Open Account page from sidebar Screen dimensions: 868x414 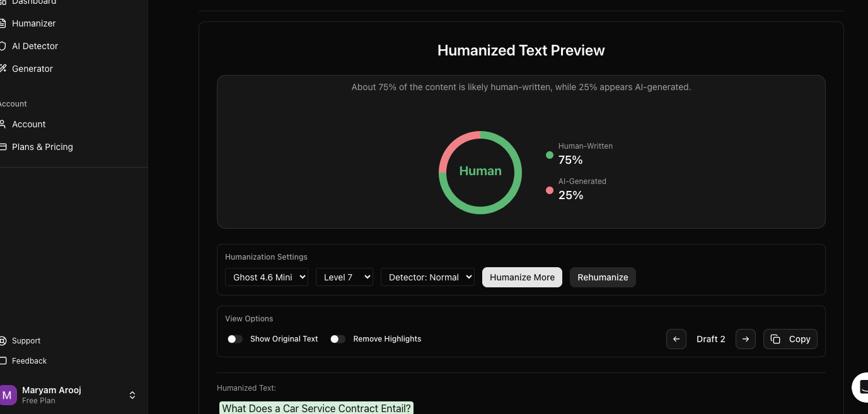[29, 124]
